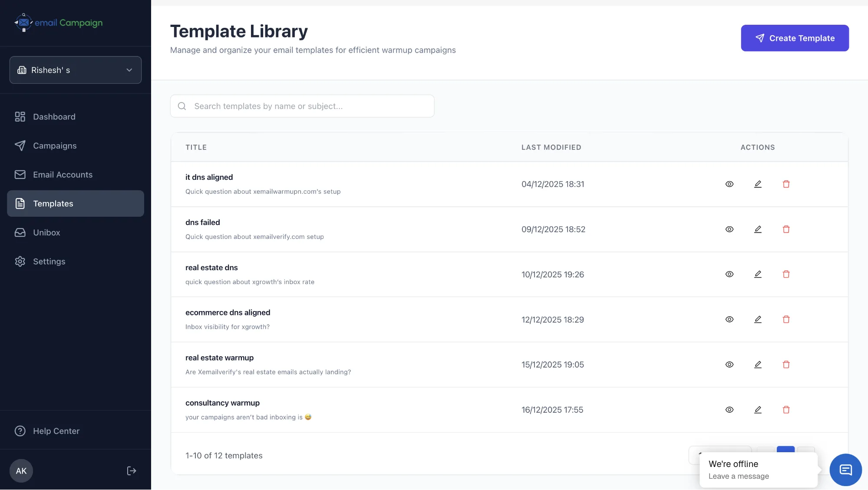
Task: Navigate to Email Accounts
Action: (76, 175)
